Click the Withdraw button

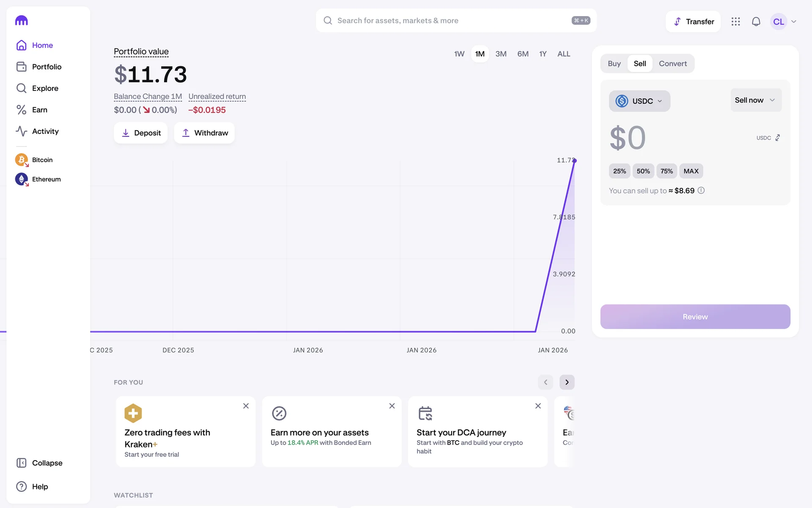click(204, 133)
